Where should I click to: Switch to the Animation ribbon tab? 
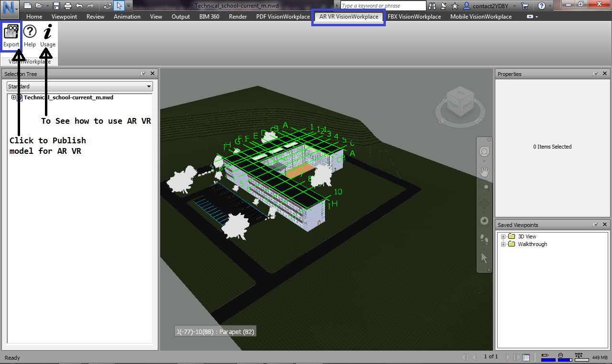(127, 16)
